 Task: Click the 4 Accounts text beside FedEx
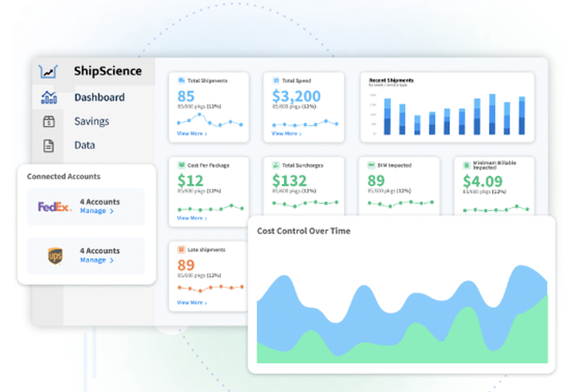coord(100,201)
